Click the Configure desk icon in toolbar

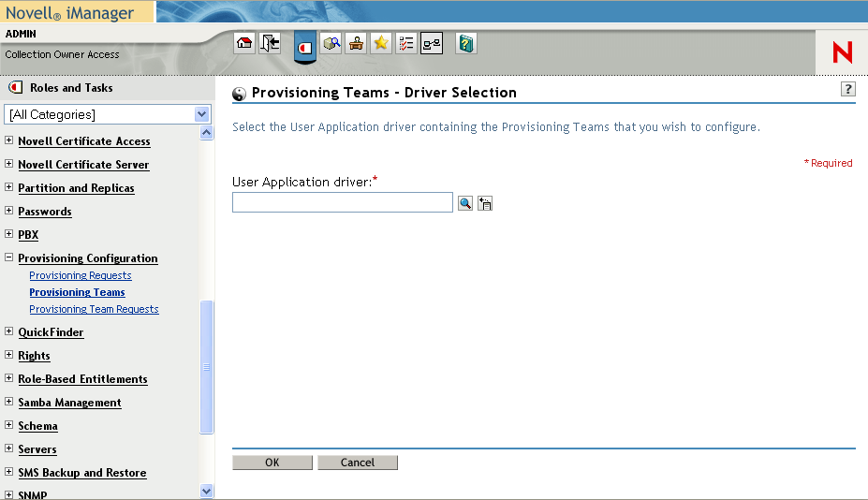tap(356, 43)
